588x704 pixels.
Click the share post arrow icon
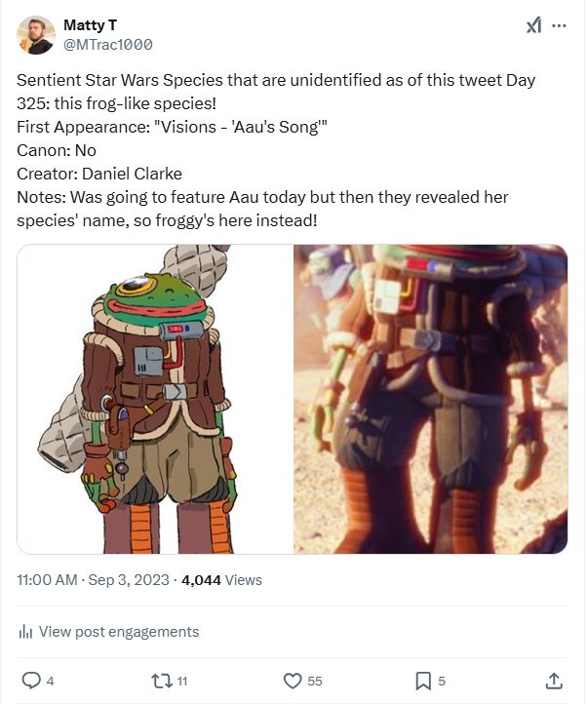point(553,680)
